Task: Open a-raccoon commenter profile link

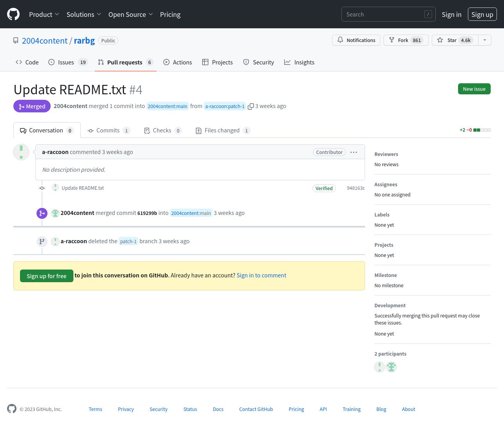Action: click(55, 152)
